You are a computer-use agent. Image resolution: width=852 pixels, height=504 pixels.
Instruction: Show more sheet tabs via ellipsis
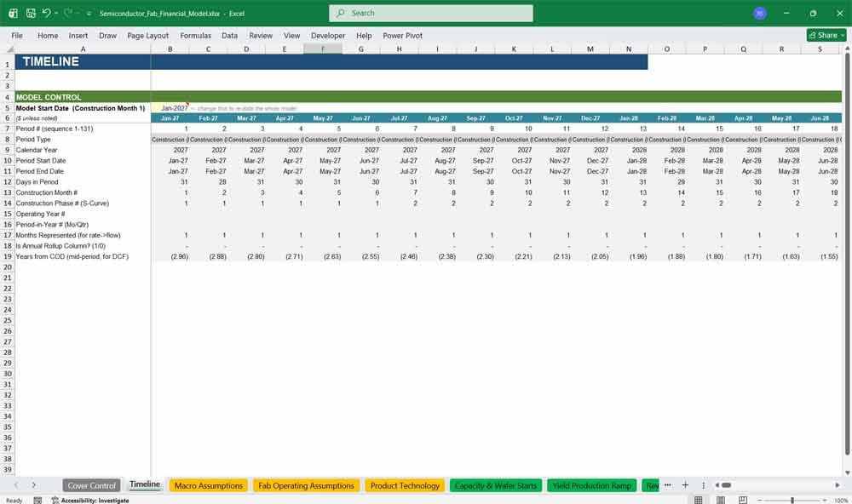point(668,485)
